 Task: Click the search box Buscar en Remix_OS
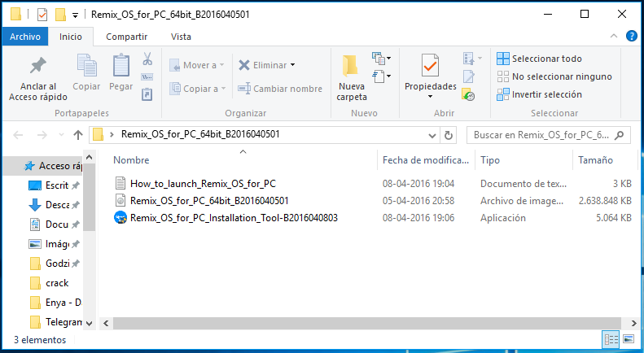coord(548,135)
